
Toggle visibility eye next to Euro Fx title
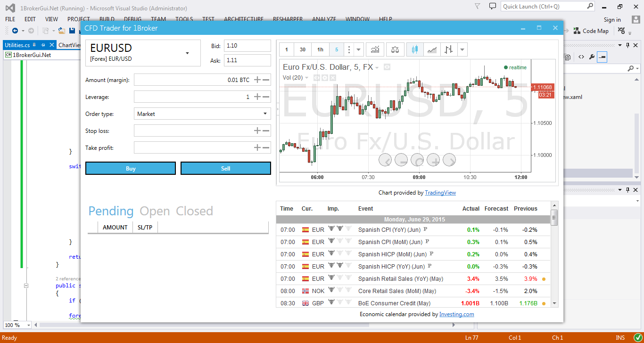(x=387, y=67)
